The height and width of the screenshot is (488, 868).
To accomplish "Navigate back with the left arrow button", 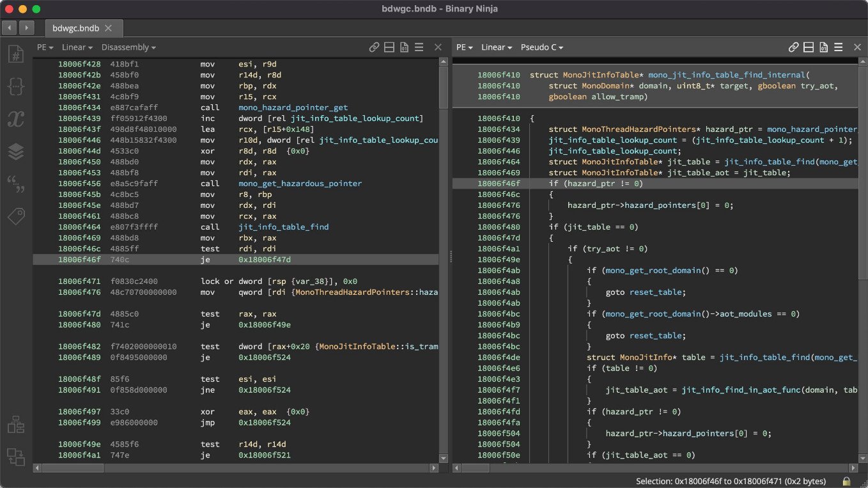I will pyautogui.click(x=10, y=28).
